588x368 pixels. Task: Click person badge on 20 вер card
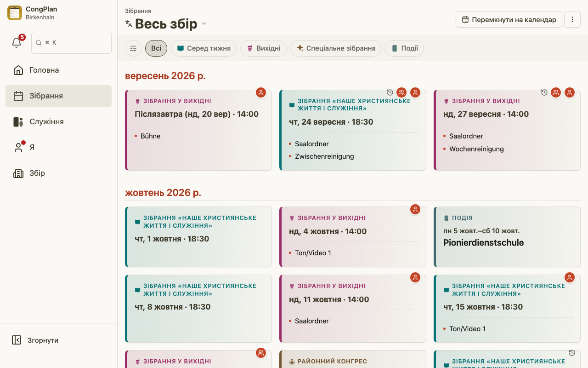pyautogui.click(x=261, y=92)
